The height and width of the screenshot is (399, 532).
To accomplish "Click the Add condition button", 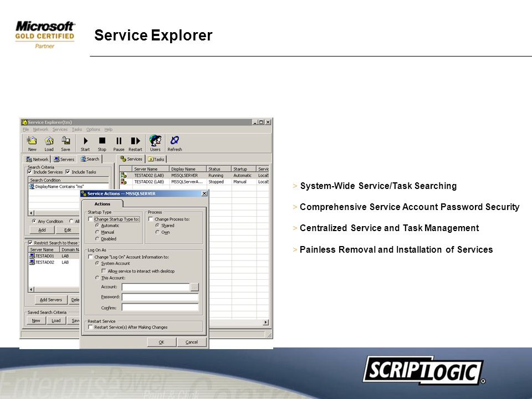I will pos(42,229).
